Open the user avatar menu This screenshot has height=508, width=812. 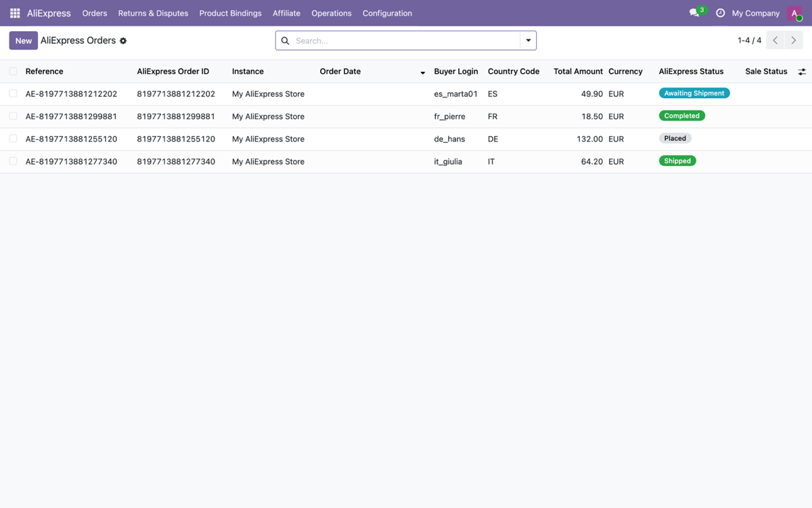pos(794,13)
